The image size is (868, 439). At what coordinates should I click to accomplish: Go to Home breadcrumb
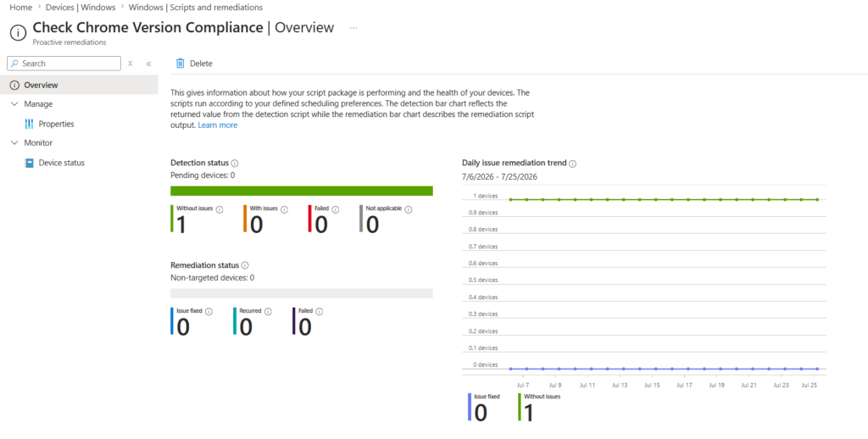(x=20, y=8)
